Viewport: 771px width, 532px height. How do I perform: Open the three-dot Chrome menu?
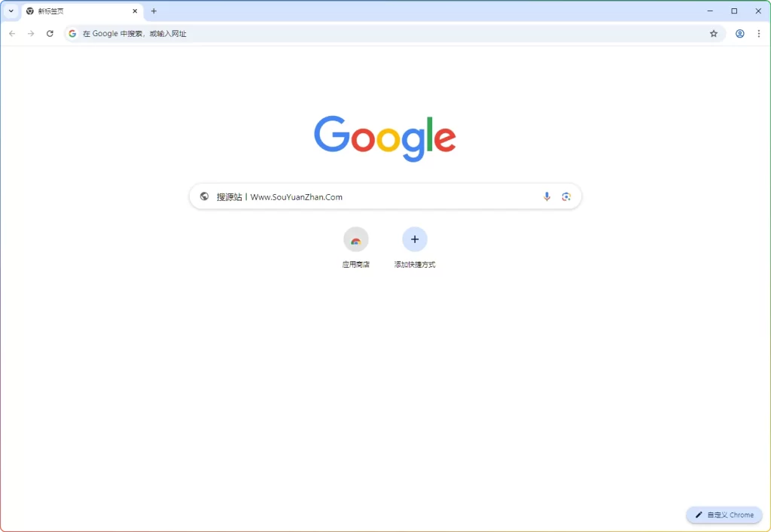click(x=760, y=33)
